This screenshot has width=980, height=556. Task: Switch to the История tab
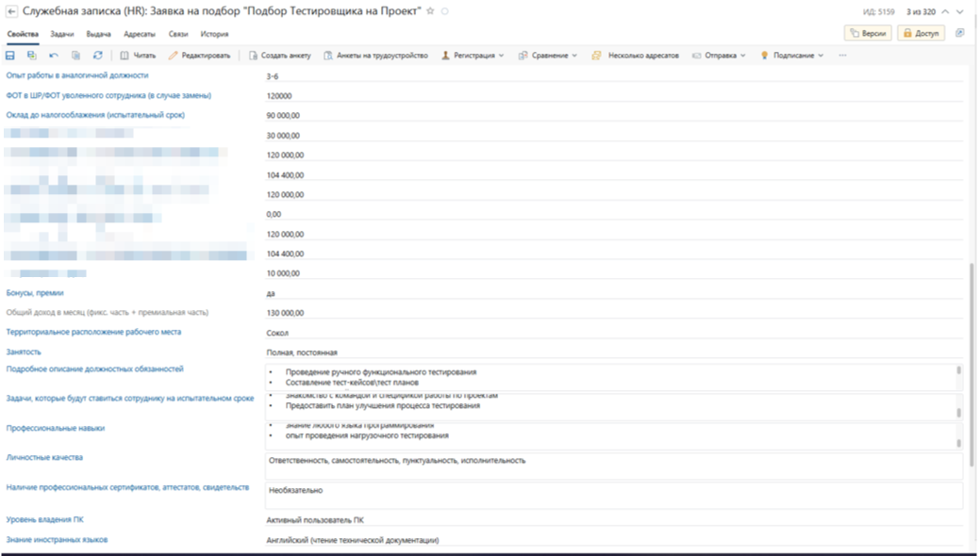click(x=214, y=34)
